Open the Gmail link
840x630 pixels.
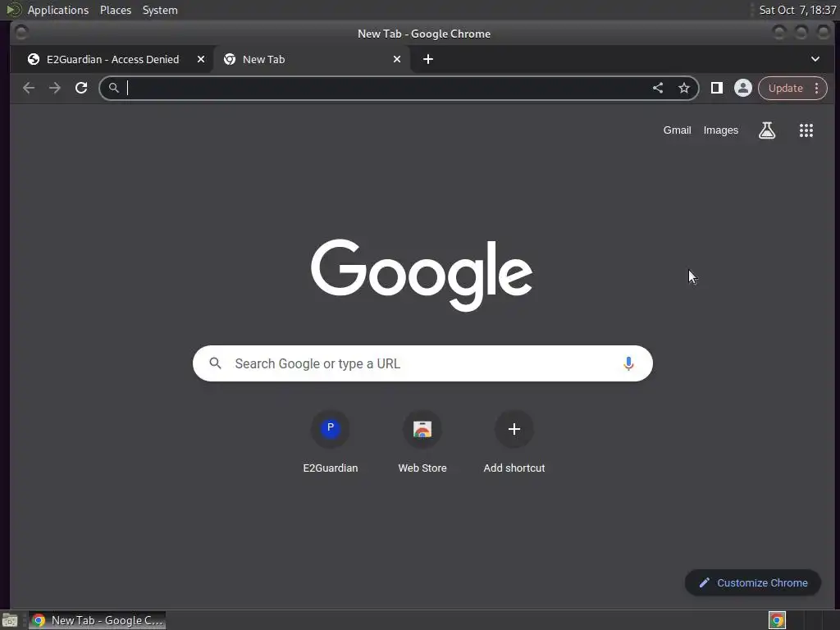tap(677, 130)
